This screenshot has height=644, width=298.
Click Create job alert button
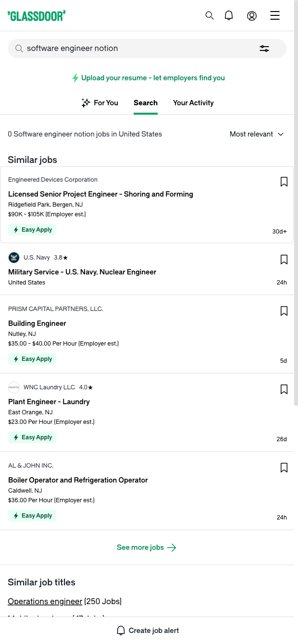[x=148, y=631]
